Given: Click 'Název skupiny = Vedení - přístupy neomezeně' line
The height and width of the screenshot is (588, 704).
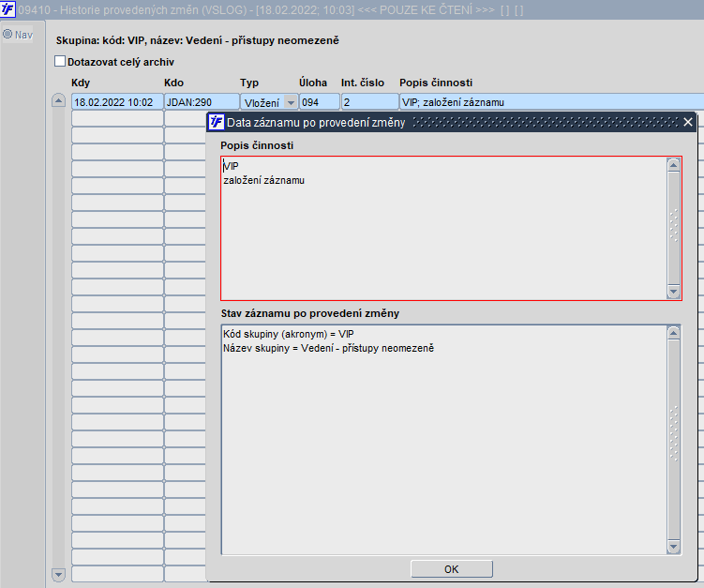Looking at the screenshot, I should coord(329,348).
